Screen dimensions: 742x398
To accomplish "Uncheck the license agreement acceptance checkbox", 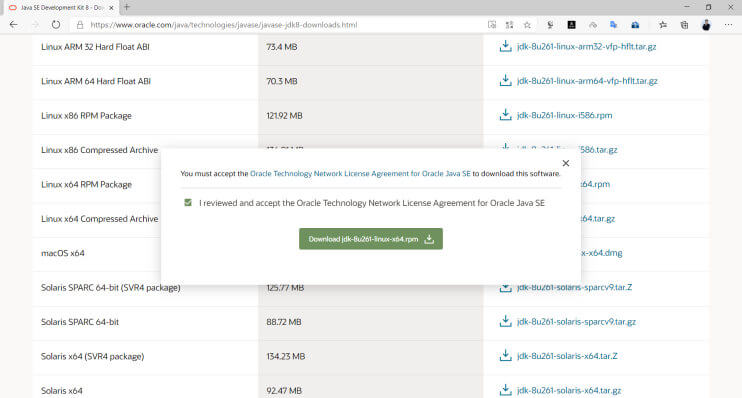I will 188,203.
